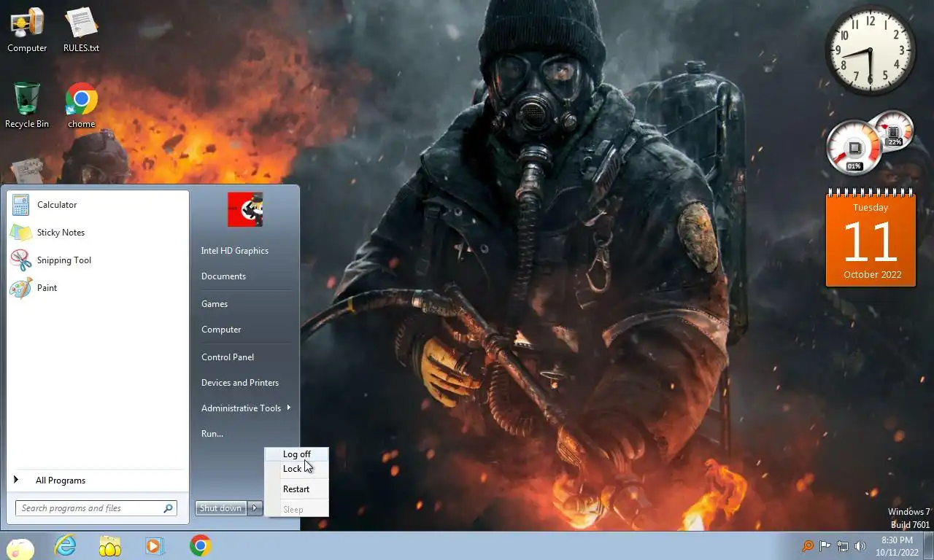
Task: Open the RULES.txt file icon
Action: [81, 29]
